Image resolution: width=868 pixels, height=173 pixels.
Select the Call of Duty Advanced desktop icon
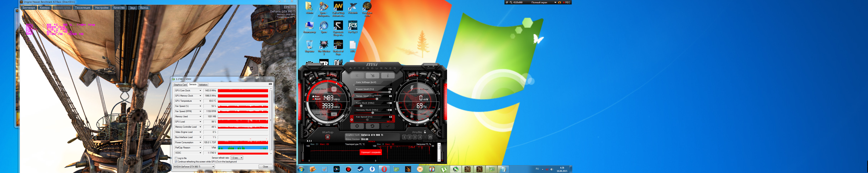338,9
